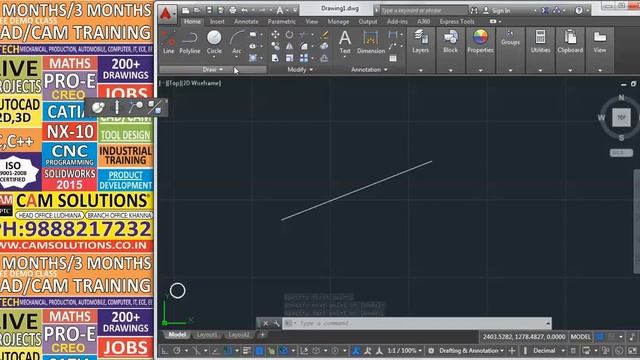Expand the Arc tool dropdown arrow
The image size is (640, 360).
coord(236,57)
